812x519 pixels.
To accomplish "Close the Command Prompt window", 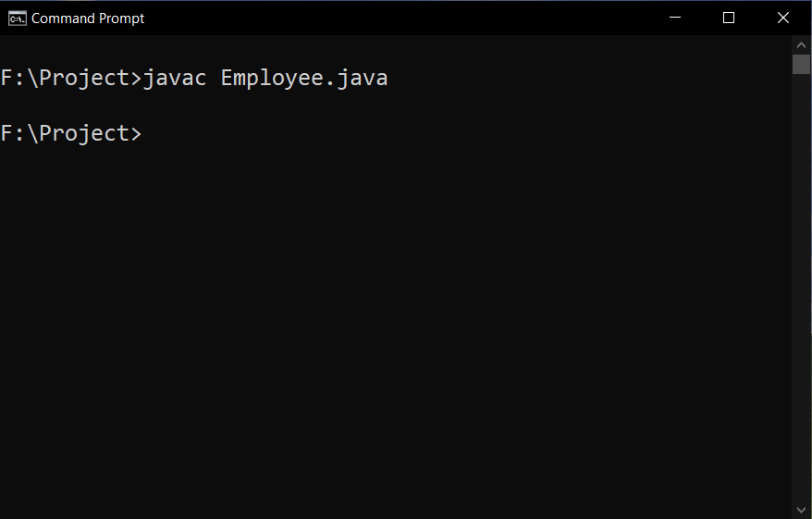I will (783, 18).
